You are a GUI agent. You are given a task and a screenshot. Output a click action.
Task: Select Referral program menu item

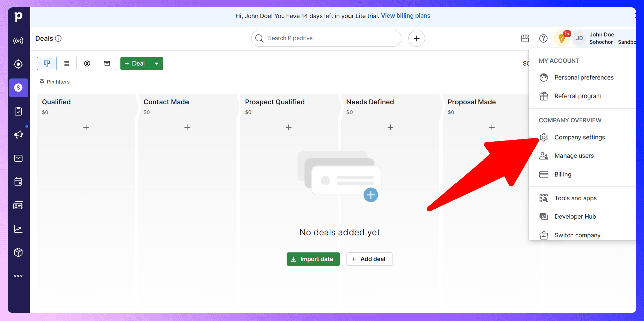coord(582,96)
